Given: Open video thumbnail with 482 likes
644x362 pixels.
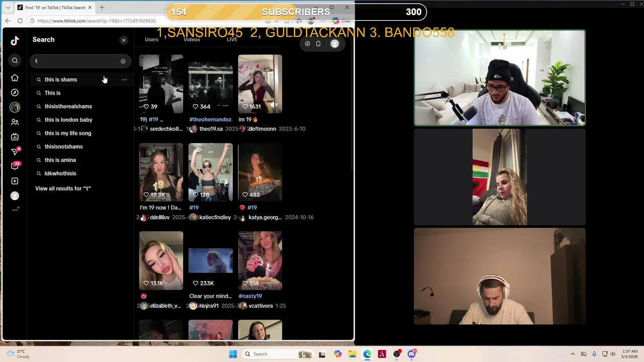Looking at the screenshot, I should (260, 172).
